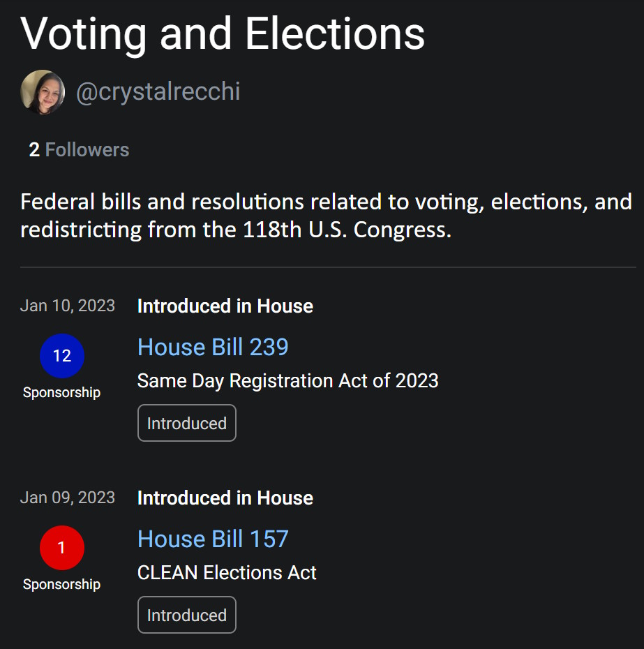Click Sponsorship label under the red circle
Image resolution: width=644 pixels, height=649 pixels.
pos(61,585)
